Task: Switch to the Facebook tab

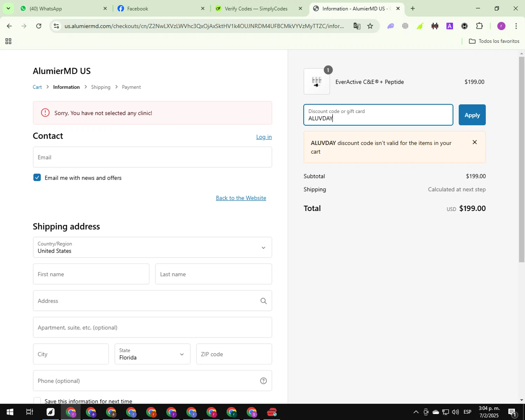Action: point(161,8)
